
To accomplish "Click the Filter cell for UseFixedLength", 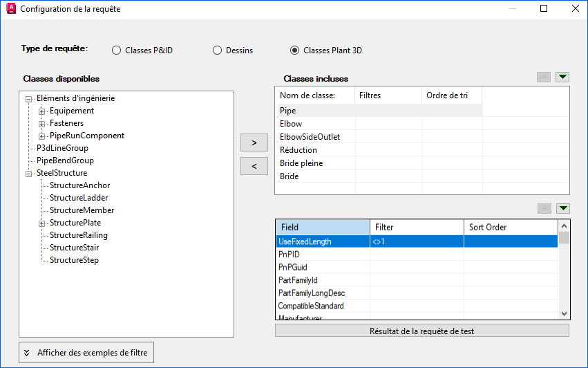I will point(416,241).
